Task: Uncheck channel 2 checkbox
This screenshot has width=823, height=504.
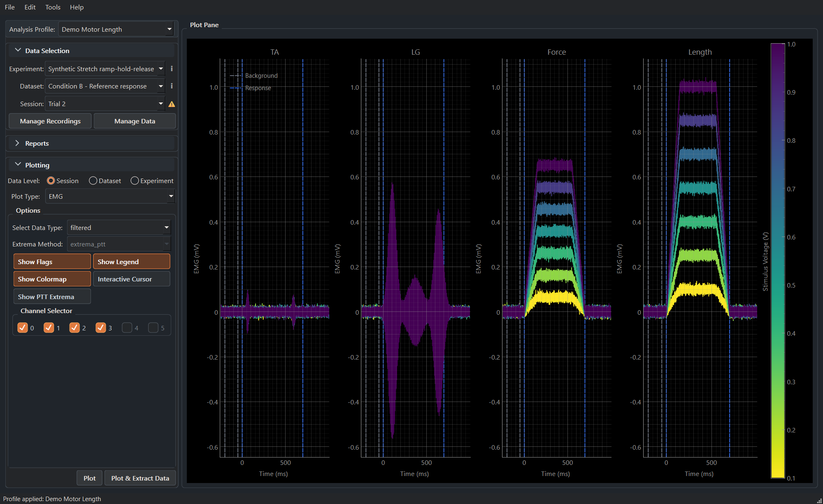Action: pyautogui.click(x=74, y=327)
